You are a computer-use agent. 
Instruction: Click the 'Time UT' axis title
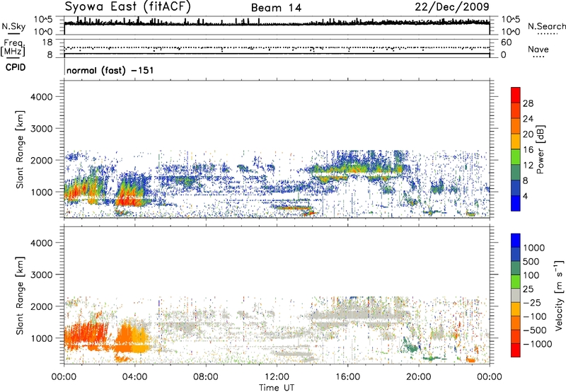click(277, 388)
